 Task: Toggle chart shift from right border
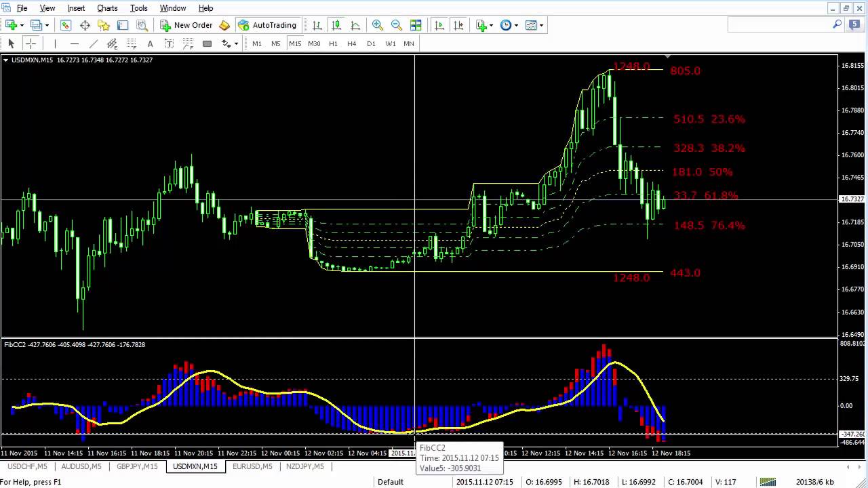[x=458, y=25]
